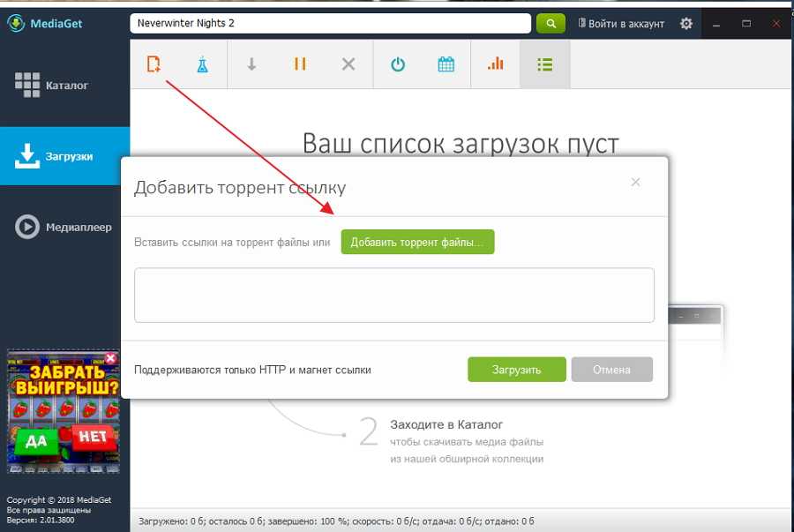Close the Добавить торрент ссылку dialog

click(x=635, y=183)
